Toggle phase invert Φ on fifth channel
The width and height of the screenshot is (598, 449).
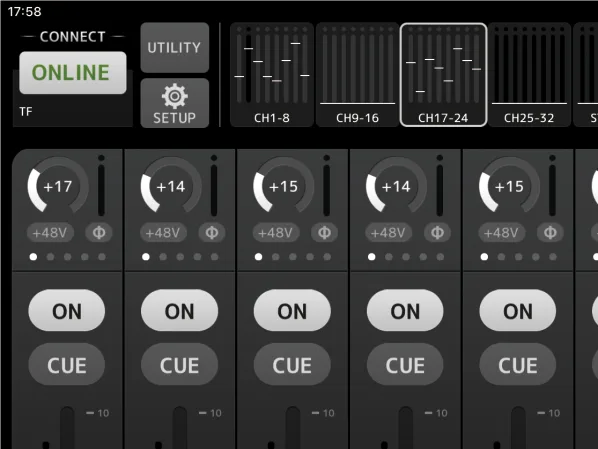[550, 233]
